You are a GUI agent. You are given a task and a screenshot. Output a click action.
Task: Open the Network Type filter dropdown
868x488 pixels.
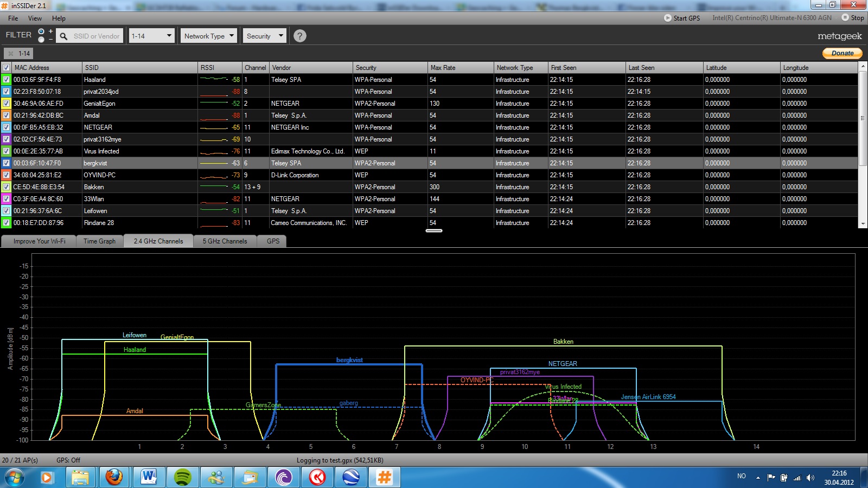[209, 36]
